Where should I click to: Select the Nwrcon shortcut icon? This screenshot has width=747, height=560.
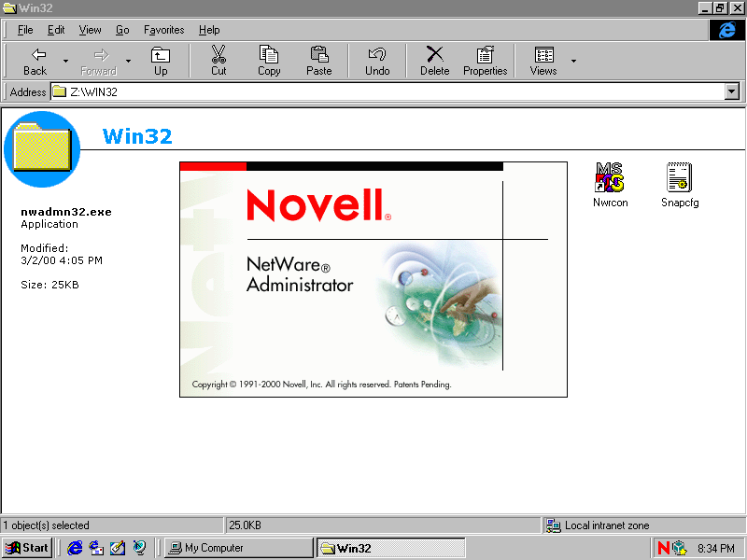pos(611,185)
